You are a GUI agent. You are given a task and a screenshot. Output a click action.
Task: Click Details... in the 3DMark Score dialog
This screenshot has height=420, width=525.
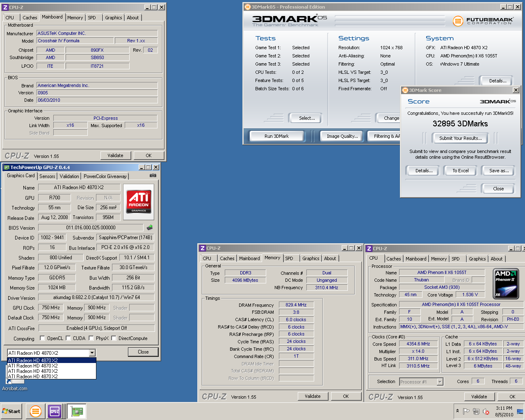coord(424,171)
